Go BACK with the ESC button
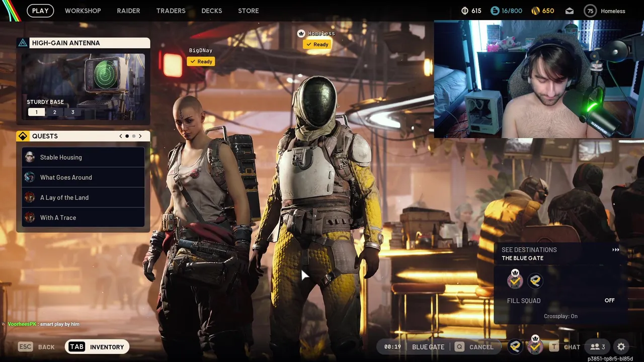The image size is (644, 362). (36, 347)
